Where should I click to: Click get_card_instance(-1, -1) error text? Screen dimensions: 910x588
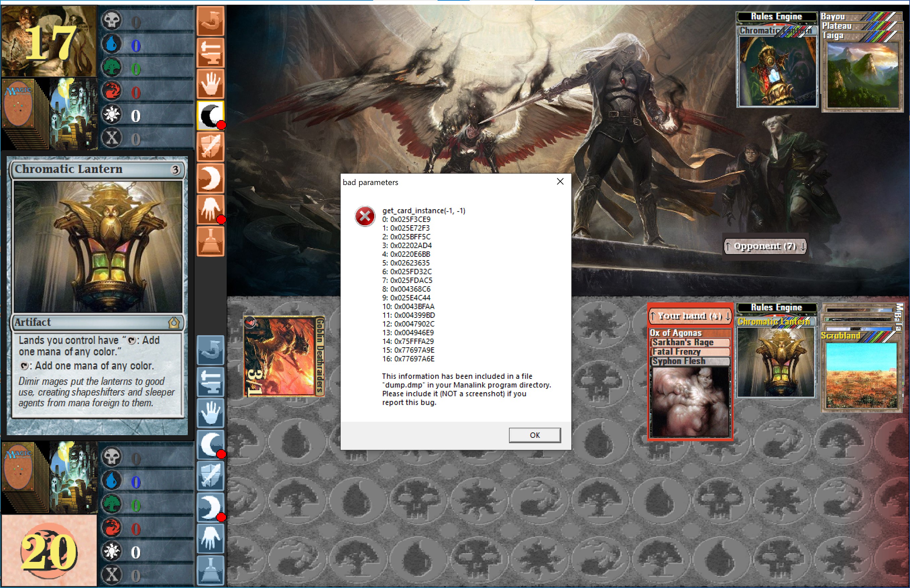[423, 211]
